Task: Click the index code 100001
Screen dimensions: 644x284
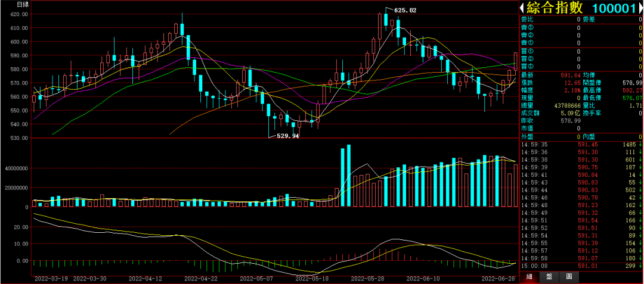Action: pos(614,8)
